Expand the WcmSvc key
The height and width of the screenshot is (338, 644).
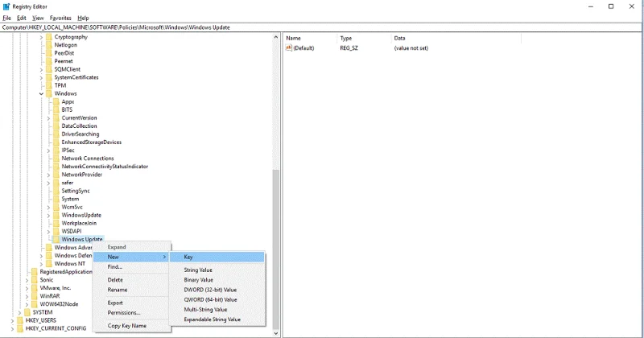coord(48,207)
